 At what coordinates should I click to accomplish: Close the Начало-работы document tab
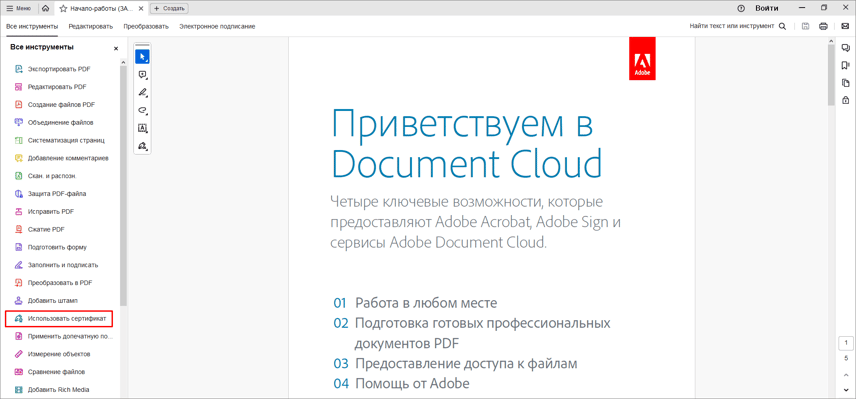(x=141, y=8)
